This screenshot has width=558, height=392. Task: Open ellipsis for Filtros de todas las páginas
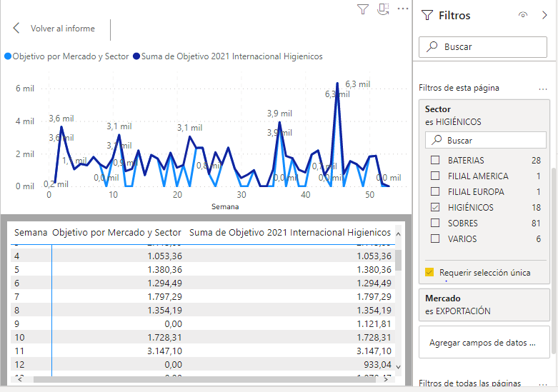point(543,385)
